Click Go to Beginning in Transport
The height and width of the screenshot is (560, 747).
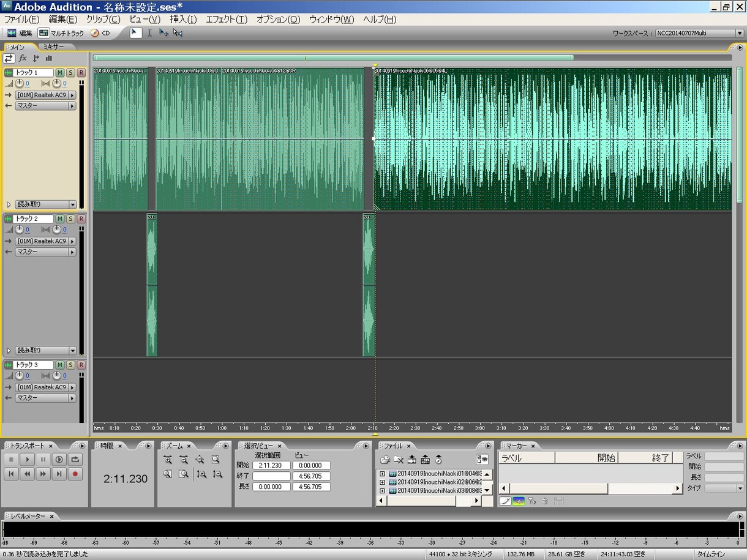pyautogui.click(x=12, y=473)
